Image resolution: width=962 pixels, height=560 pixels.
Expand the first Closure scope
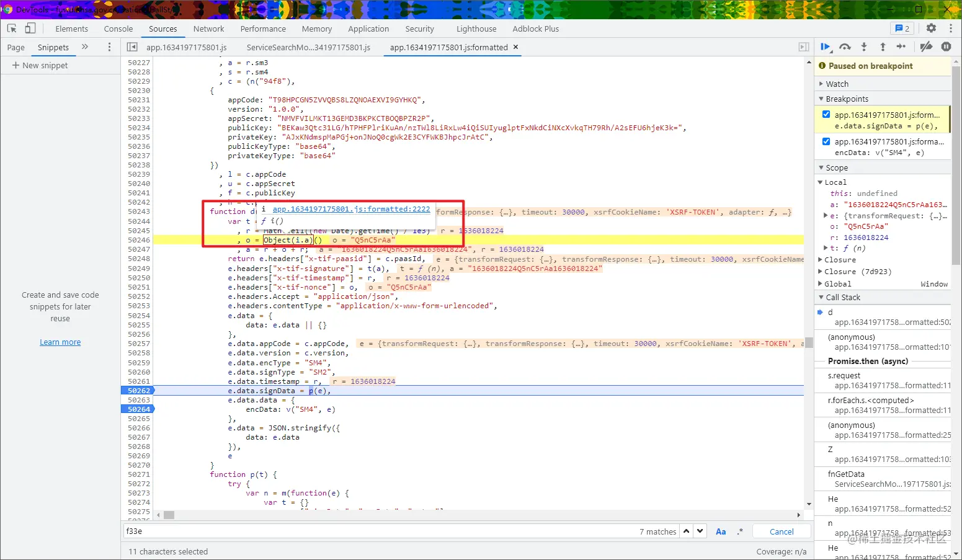(821, 260)
